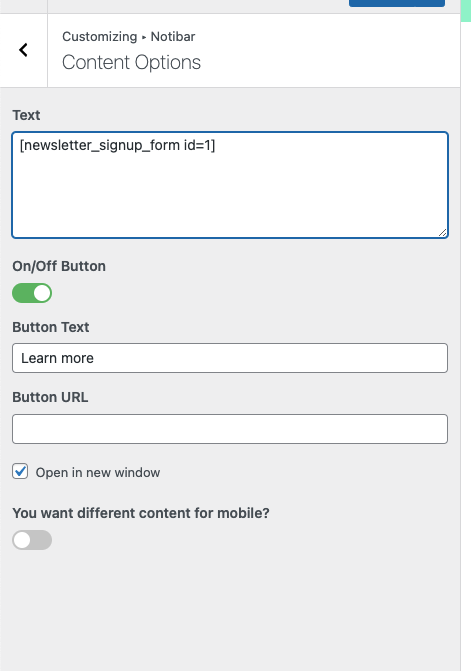Screen dimensions: 471x671
Task: Go back using the left chevron arrow
Action: pyautogui.click(x=24, y=50)
